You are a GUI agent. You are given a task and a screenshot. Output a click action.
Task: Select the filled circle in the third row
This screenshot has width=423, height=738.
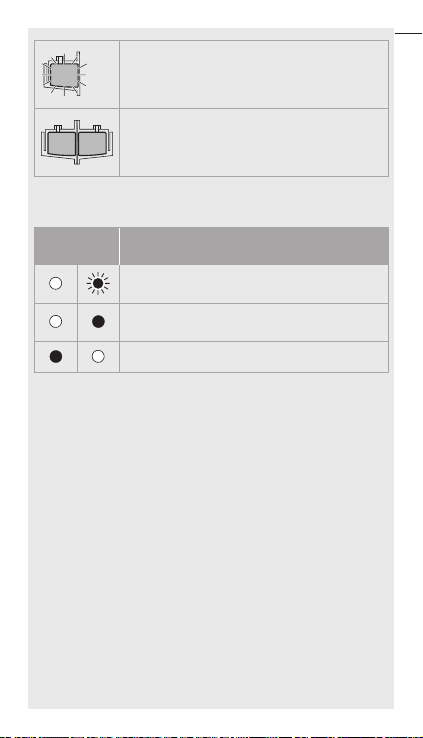(x=56, y=357)
